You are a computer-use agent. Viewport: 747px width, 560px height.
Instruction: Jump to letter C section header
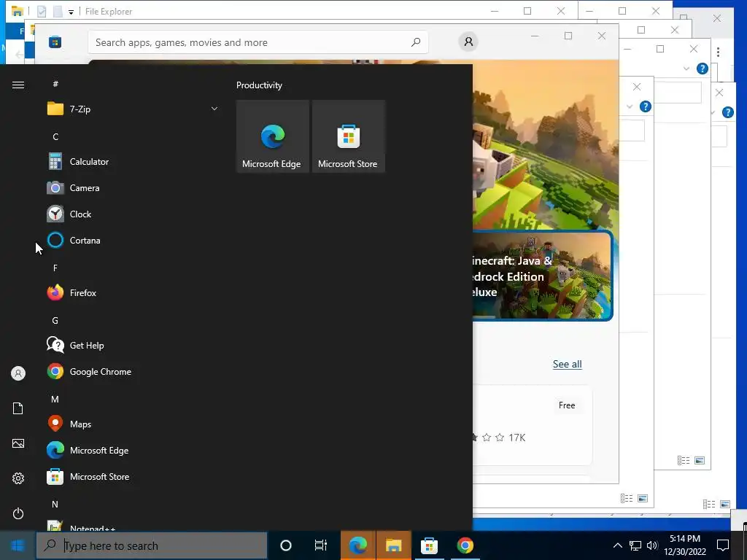55,136
